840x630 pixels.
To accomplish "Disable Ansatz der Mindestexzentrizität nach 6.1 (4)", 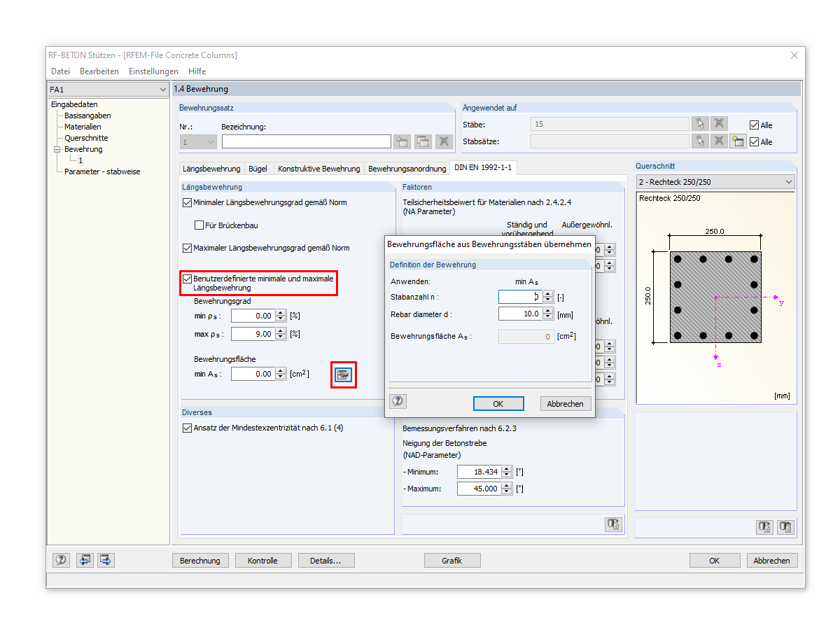I will click(x=188, y=428).
